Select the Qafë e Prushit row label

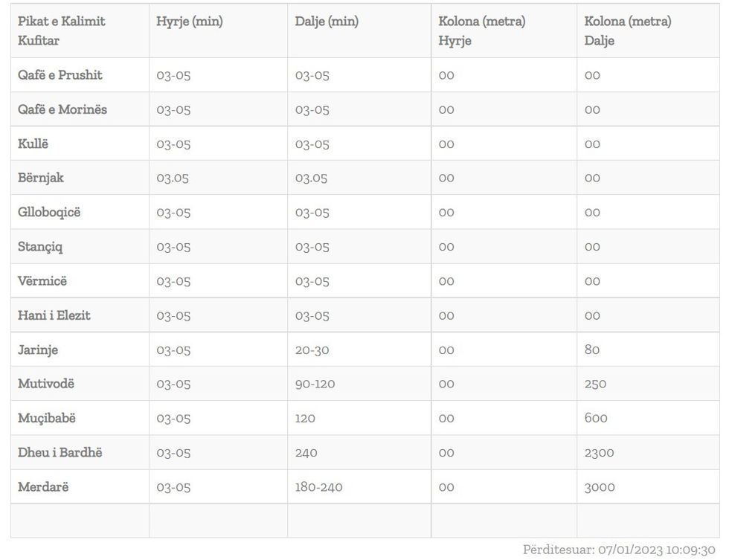pyautogui.click(x=60, y=75)
